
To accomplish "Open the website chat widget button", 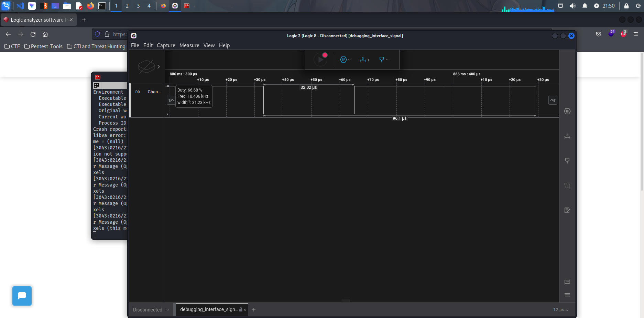I will click(x=22, y=296).
